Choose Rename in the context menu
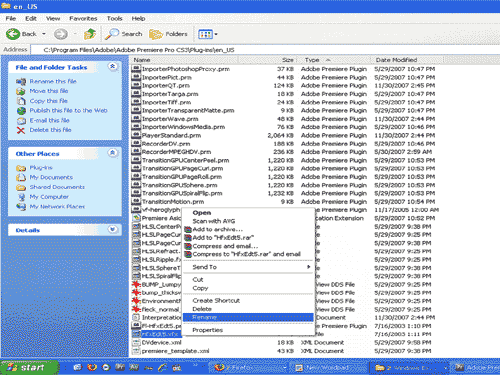Viewport: 500px width, 375px height. click(248, 317)
